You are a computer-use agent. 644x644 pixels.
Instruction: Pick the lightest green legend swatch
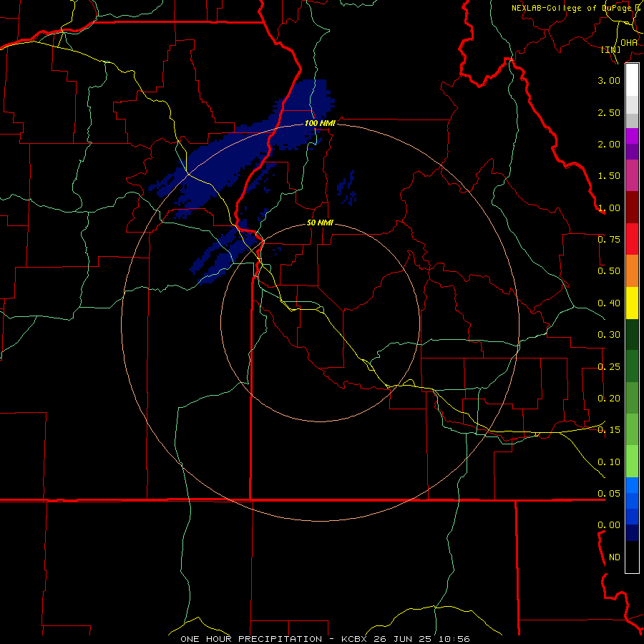(632, 462)
